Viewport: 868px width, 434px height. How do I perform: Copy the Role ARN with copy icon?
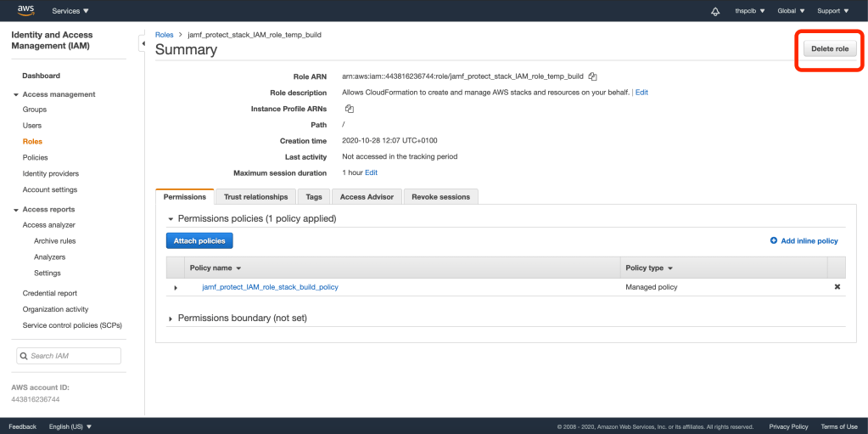pos(592,76)
